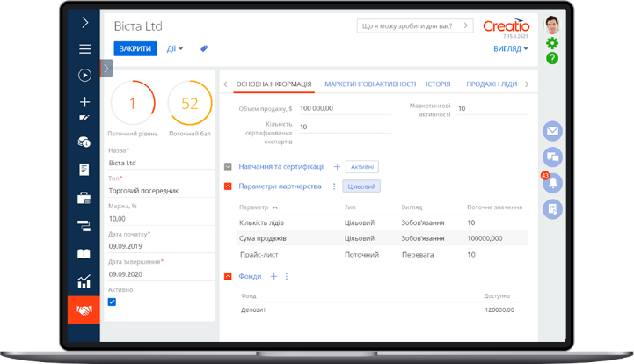The image size is (634, 364).
Task: Add a record in Фонди section
Action: (273, 276)
